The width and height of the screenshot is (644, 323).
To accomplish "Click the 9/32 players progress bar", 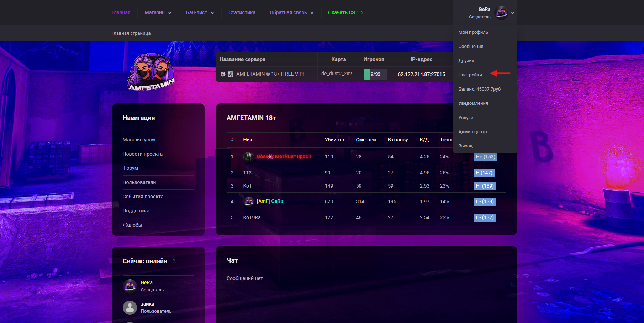I will (x=375, y=74).
